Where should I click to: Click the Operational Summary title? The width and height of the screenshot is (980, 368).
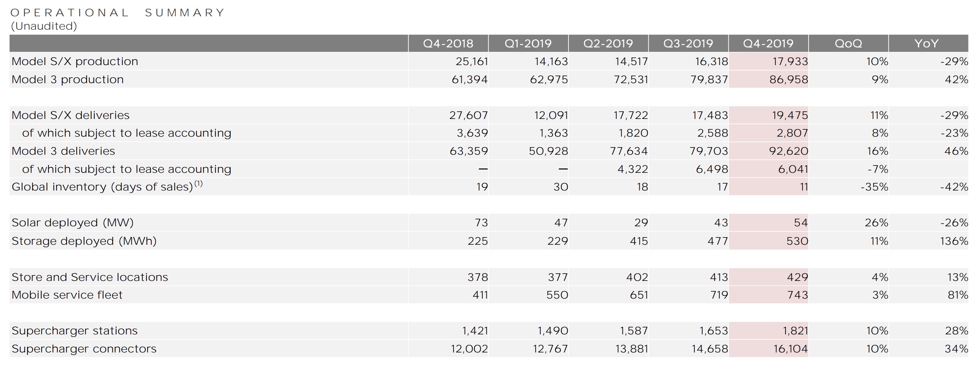(x=118, y=13)
